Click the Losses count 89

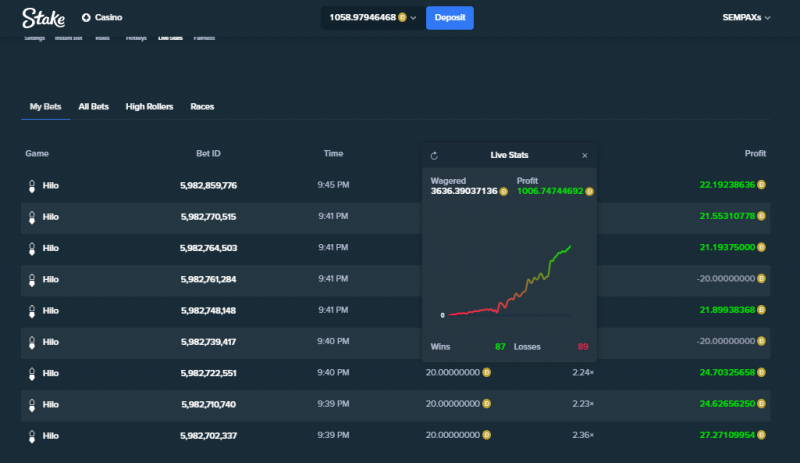[x=583, y=347]
